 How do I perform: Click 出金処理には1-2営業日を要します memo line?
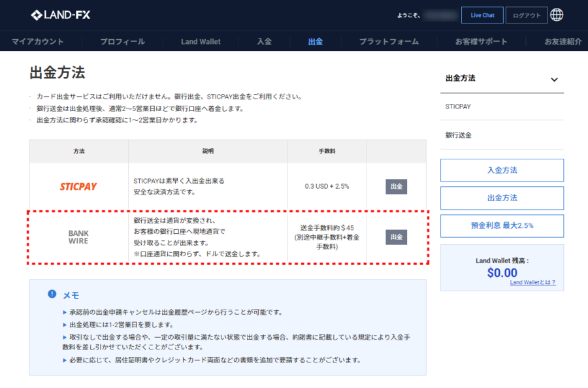tap(122, 325)
